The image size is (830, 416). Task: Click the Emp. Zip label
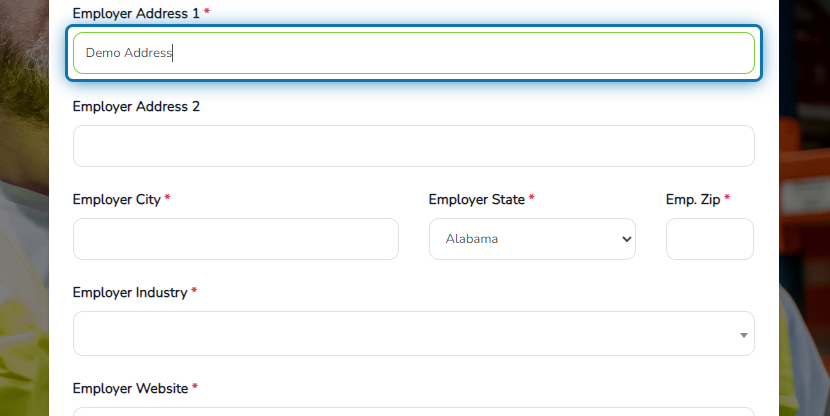(x=693, y=200)
